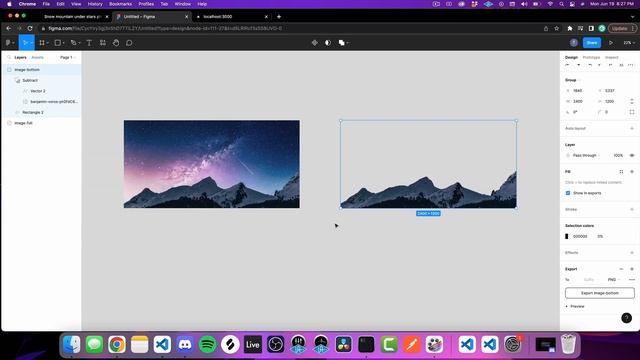Click the export Suffix input field

589,280
